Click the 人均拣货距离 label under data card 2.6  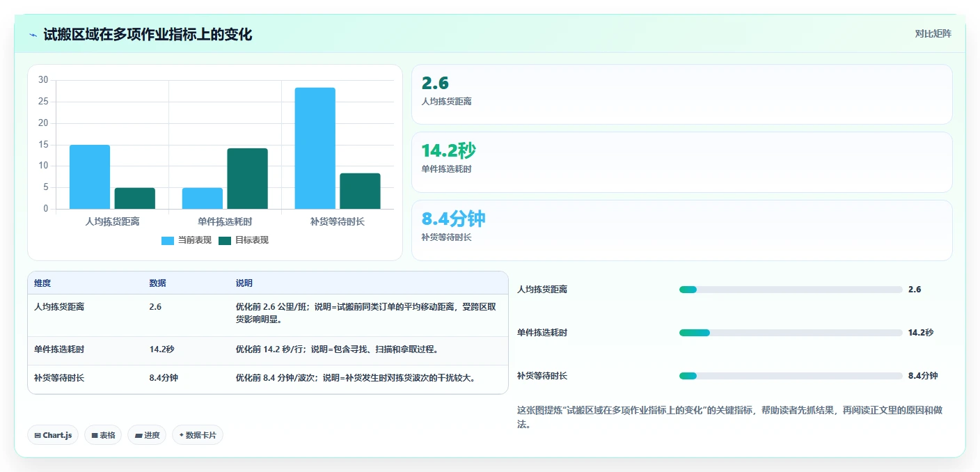coord(447,102)
